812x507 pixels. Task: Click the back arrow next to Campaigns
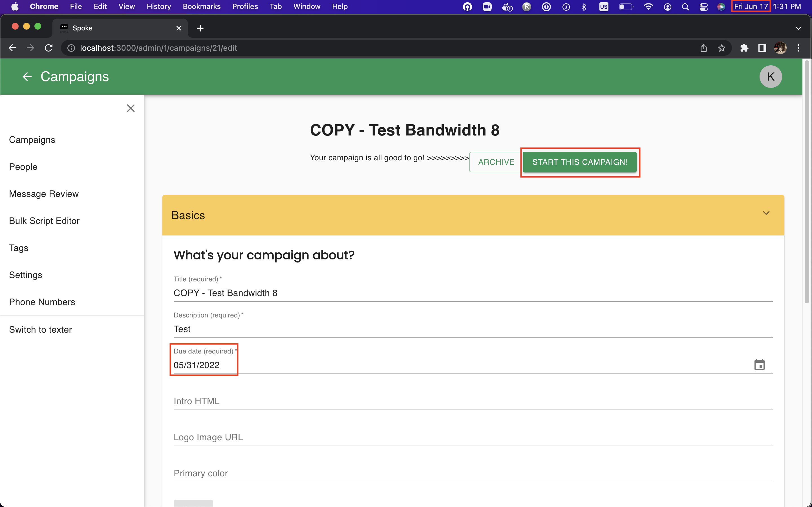(27, 76)
